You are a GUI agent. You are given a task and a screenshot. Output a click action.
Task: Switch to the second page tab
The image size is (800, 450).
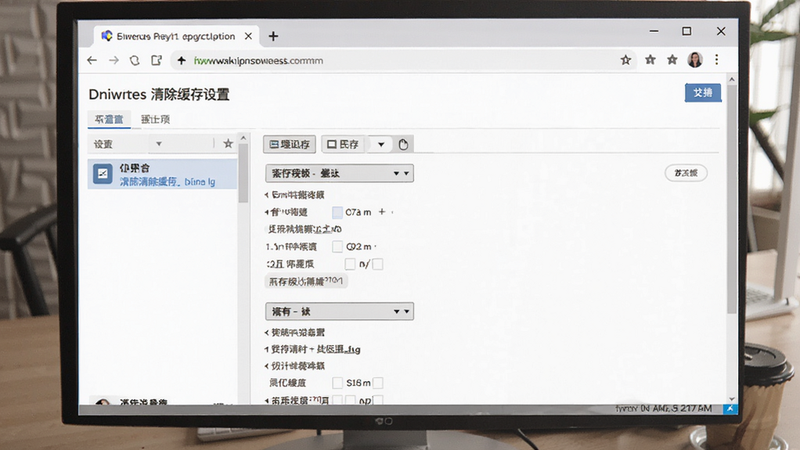(155, 119)
